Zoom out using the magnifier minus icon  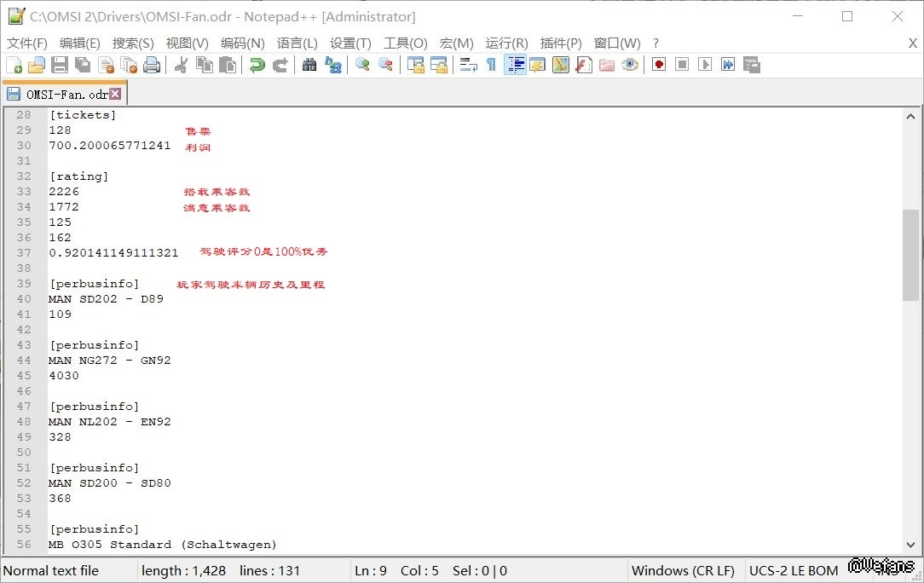pos(385,65)
